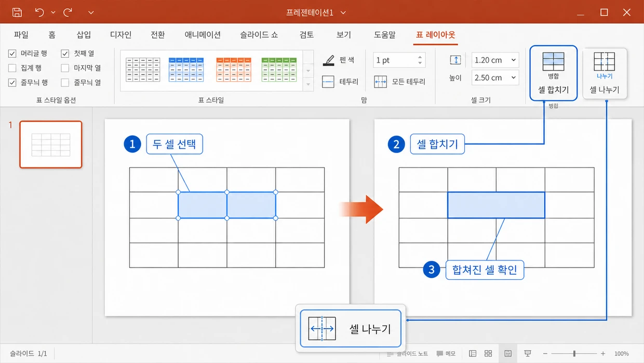
Task: Redo the last action
Action: click(67, 12)
